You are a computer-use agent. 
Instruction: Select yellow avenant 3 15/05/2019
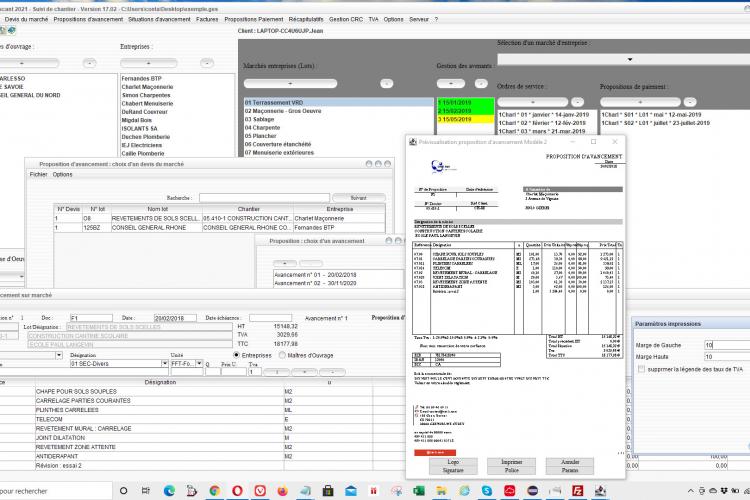(x=465, y=119)
